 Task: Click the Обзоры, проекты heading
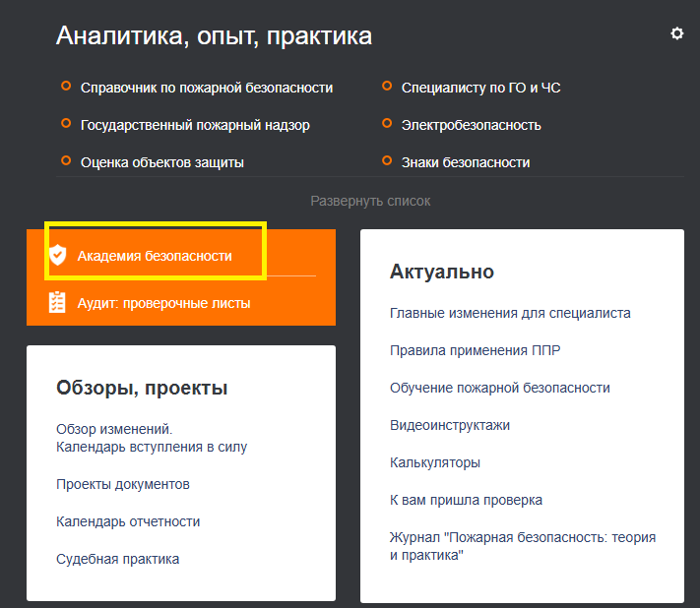(x=142, y=388)
